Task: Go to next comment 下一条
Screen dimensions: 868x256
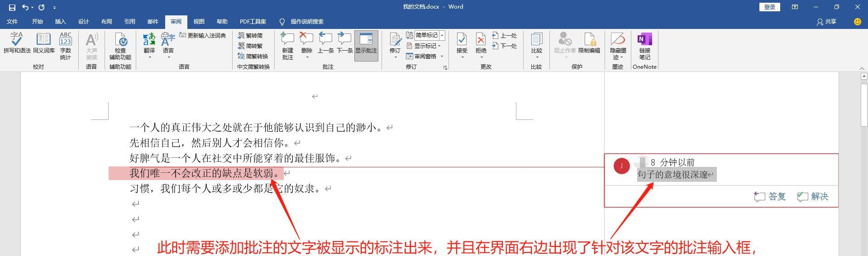Action: [344, 43]
